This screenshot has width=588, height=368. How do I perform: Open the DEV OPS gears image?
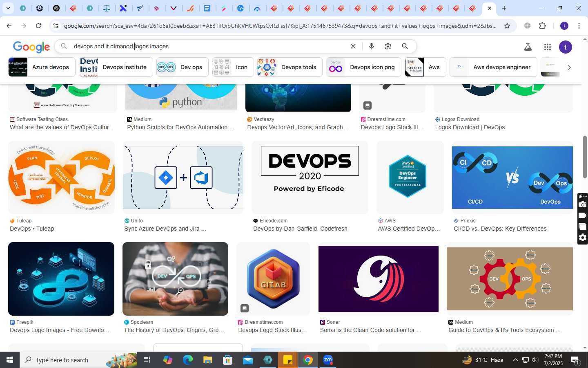[510, 279]
